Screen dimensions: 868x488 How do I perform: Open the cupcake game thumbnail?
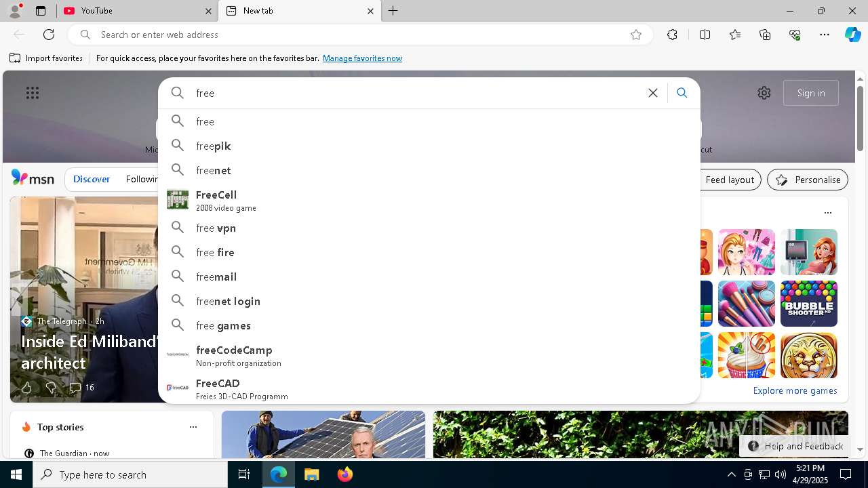click(747, 355)
